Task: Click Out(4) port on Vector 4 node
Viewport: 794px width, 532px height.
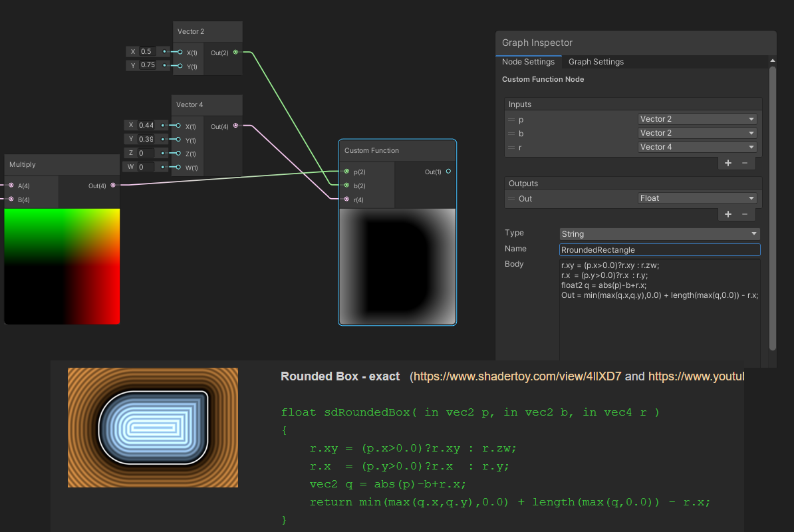Action: click(x=236, y=125)
